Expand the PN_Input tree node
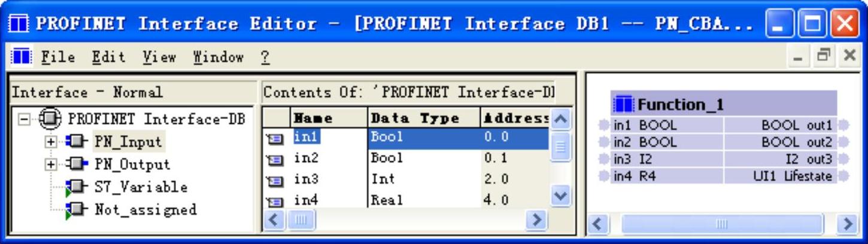This screenshot has height=244, width=868. tap(51, 142)
